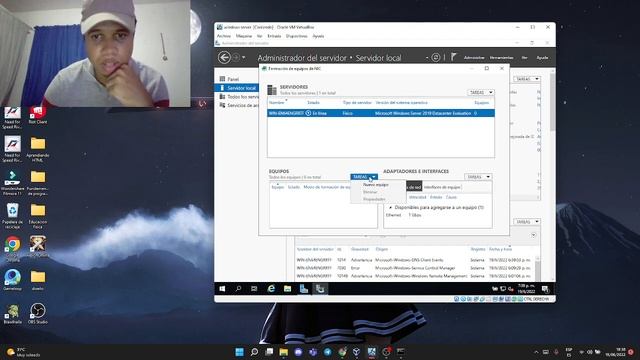This screenshot has width=640, height=360.
Task: Open the Dispositivos menu in VirtualBox
Action: (296, 36)
